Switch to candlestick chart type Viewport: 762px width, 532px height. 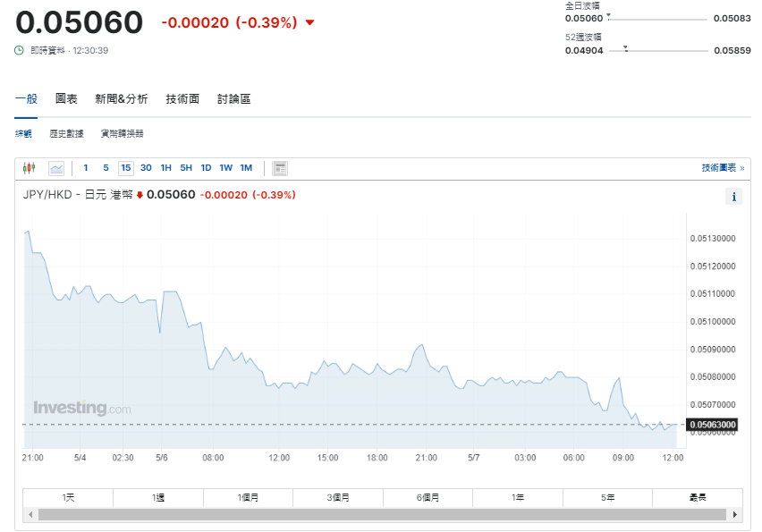coord(29,167)
